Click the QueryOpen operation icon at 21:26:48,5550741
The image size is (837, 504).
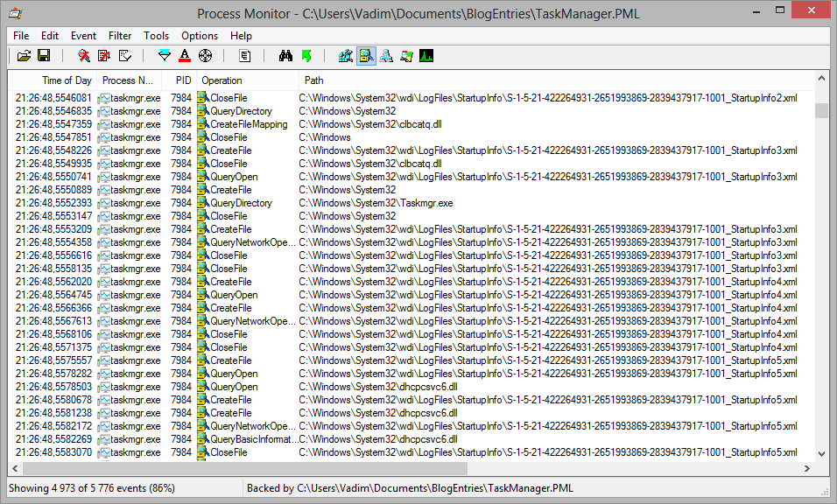203,177
